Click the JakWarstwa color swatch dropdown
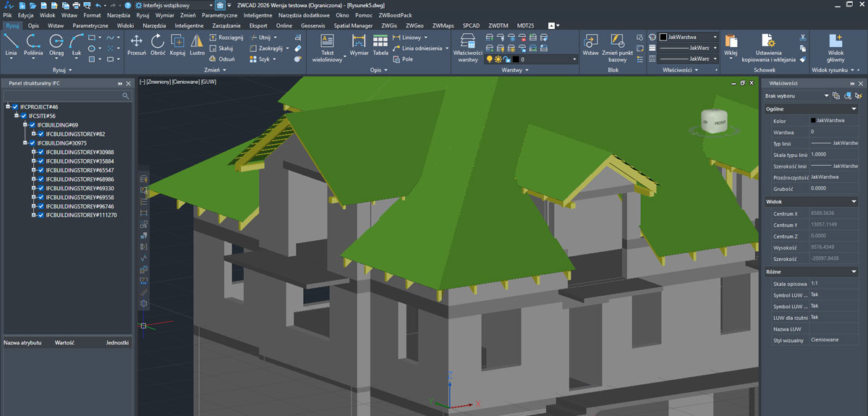868x416 pixels. pos(688,37)
